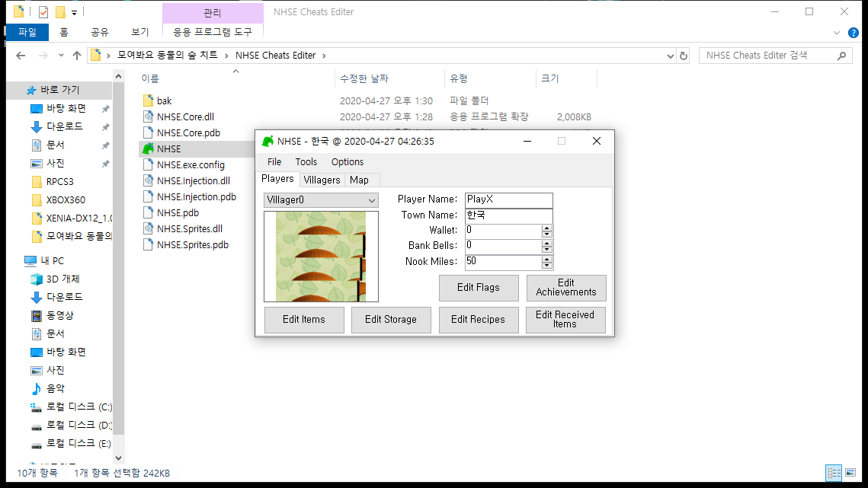This screenshot has width=868, height=488.
Task: Click the Edit Achievements button
Action: click(565, 288)
